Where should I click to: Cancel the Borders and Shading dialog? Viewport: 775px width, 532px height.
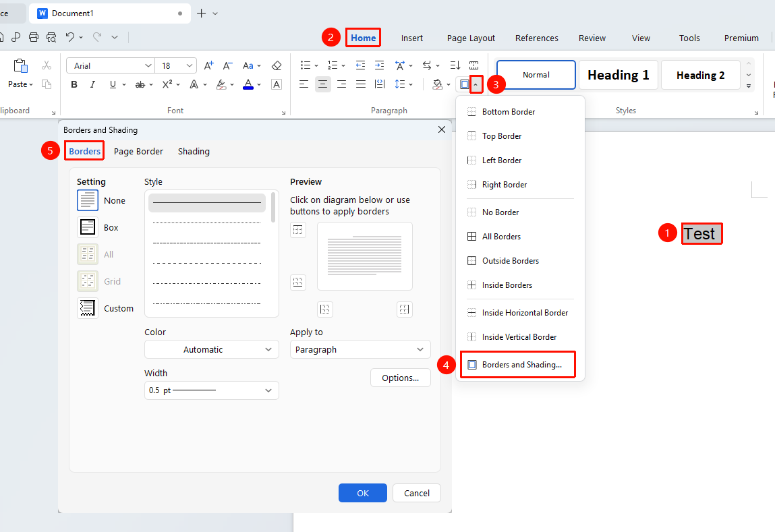point(417,493)
